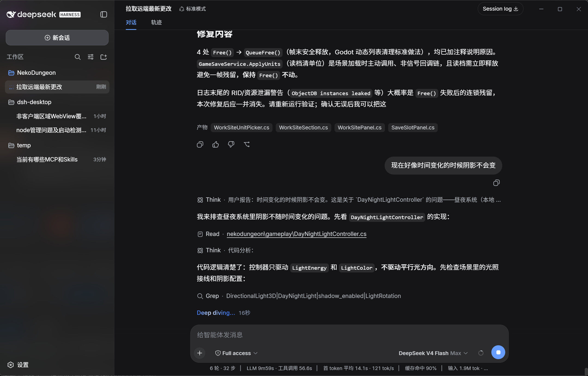Open DayNightLightController.cs file link
This screenshot has width=588, height=376.
click(x=296, y=234)
